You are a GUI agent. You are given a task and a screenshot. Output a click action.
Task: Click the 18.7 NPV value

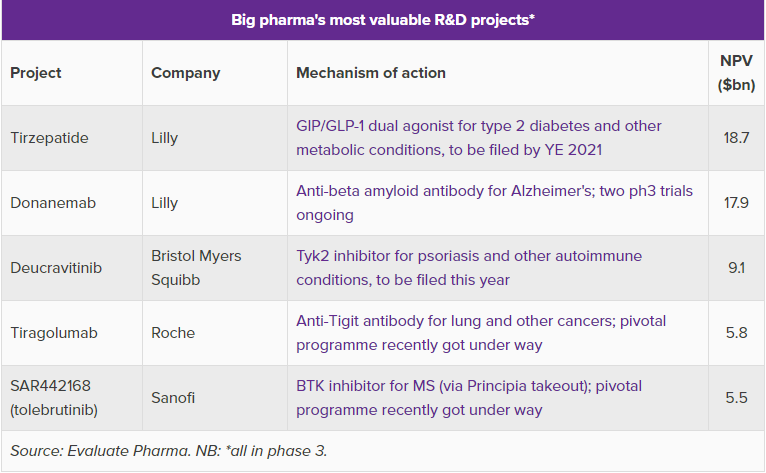735,138
